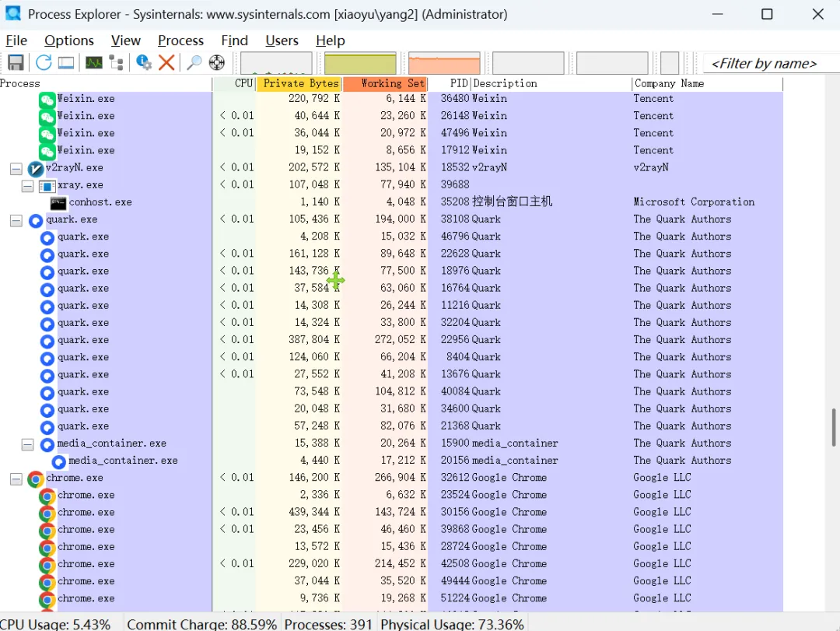Click the vertical scrollbar thumb
This screenshot has height=631, width=840.
click(834, 427)
